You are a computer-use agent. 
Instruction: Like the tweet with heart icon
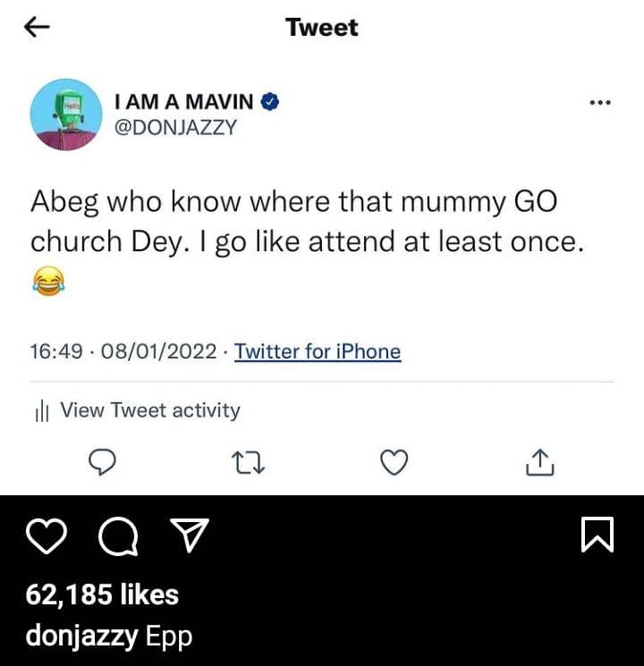[x=394, y=461]
